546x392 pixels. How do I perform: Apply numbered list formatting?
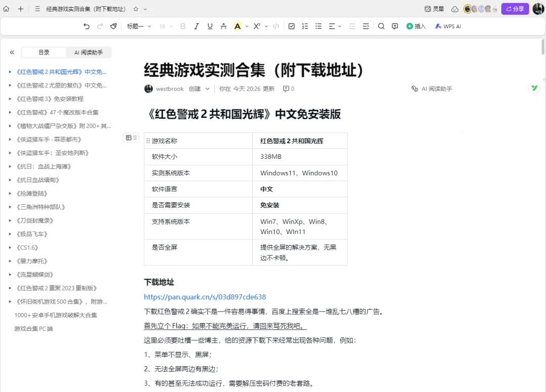305,26
